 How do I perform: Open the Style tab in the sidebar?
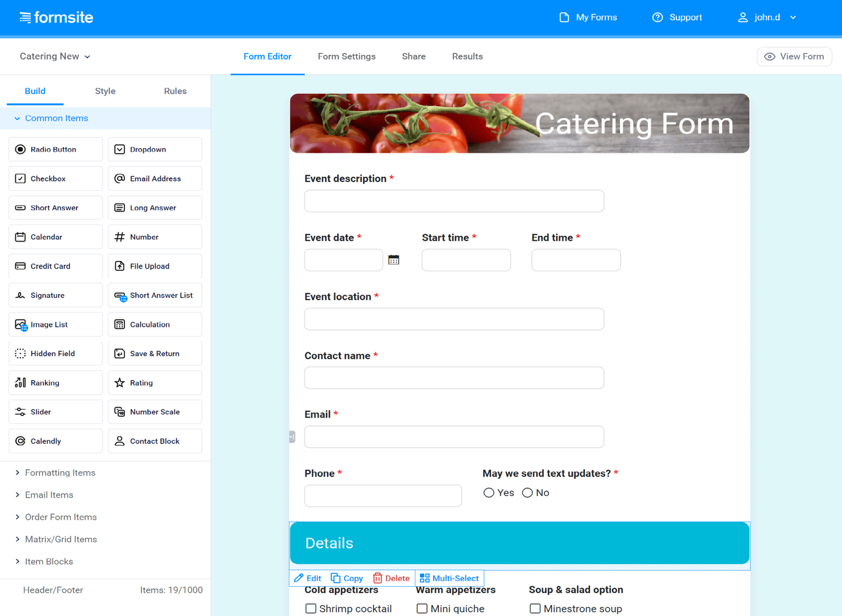105,91
